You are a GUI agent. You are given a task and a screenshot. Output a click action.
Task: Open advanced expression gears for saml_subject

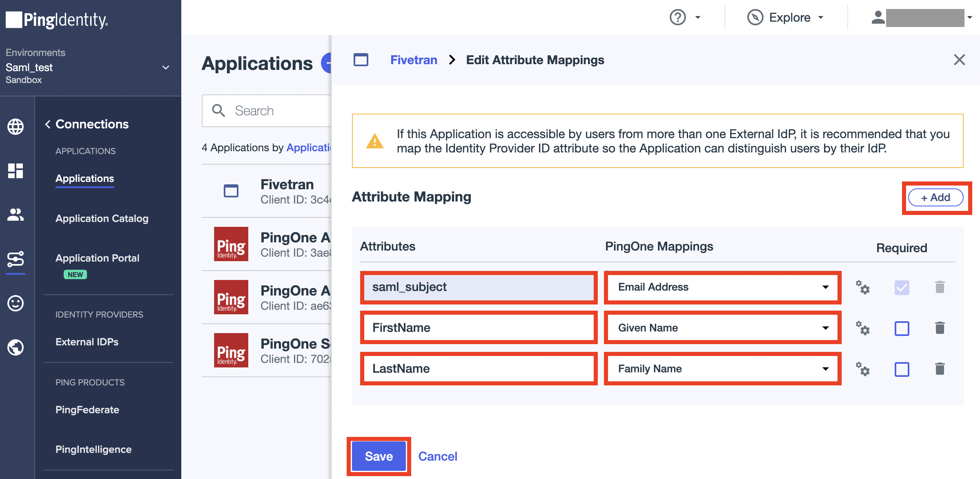point(863,287)
